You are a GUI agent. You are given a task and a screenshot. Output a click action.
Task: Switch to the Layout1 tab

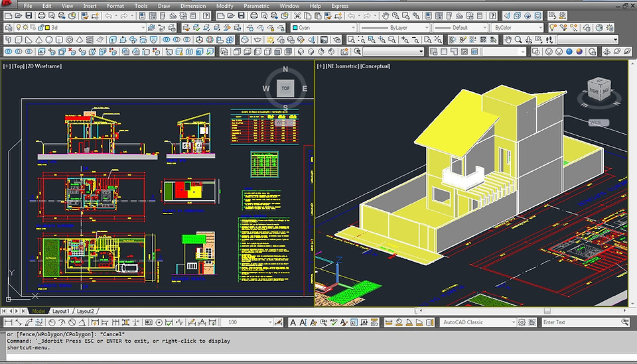tap(60, 311)
